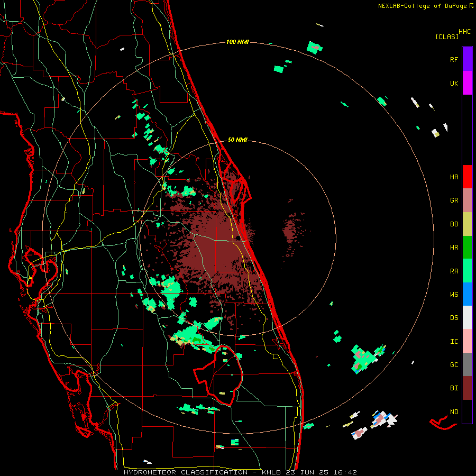
Task: Click the "100 NMI" range ring label
Action: coord(237,42)
